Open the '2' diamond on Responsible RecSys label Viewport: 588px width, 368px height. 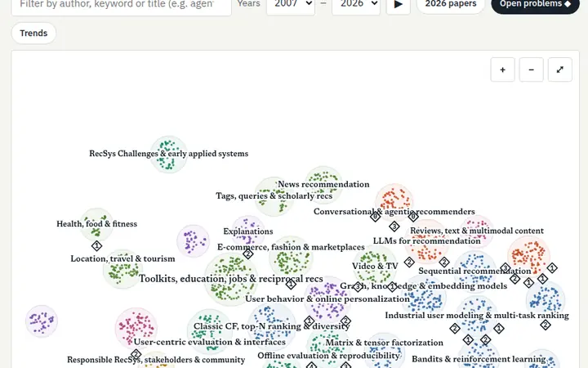click(x=136, y=354)
